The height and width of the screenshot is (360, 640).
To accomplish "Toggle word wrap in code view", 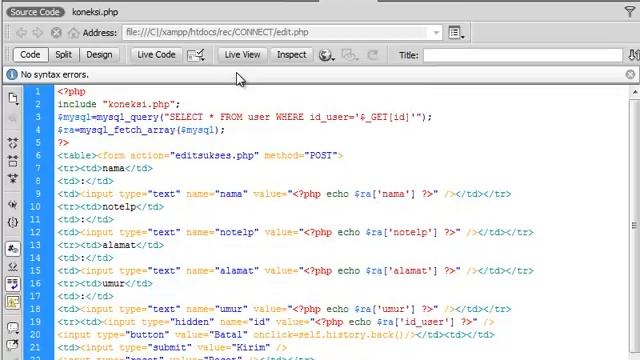I will coord(13,284).
